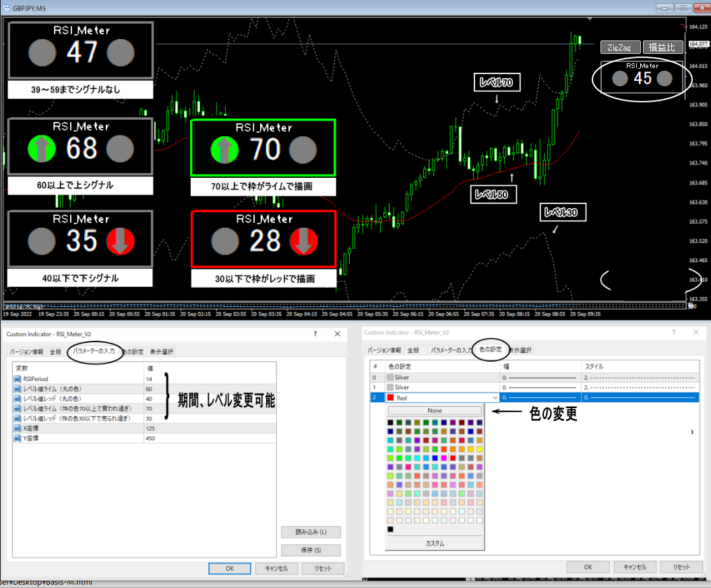The image size is (711, 588).
Task: Open the バージョン情報 tab in the parameter dialog
Action: [26, 352]
